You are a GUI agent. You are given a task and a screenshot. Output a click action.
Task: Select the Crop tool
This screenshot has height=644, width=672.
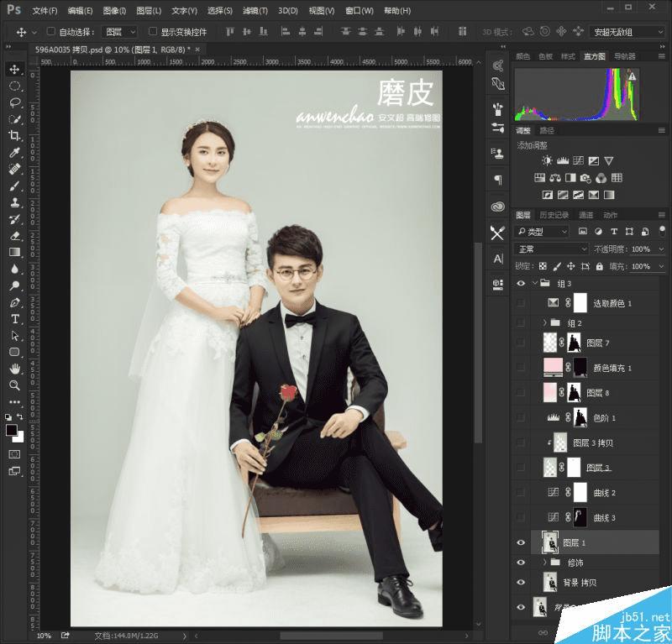point(14,135)
